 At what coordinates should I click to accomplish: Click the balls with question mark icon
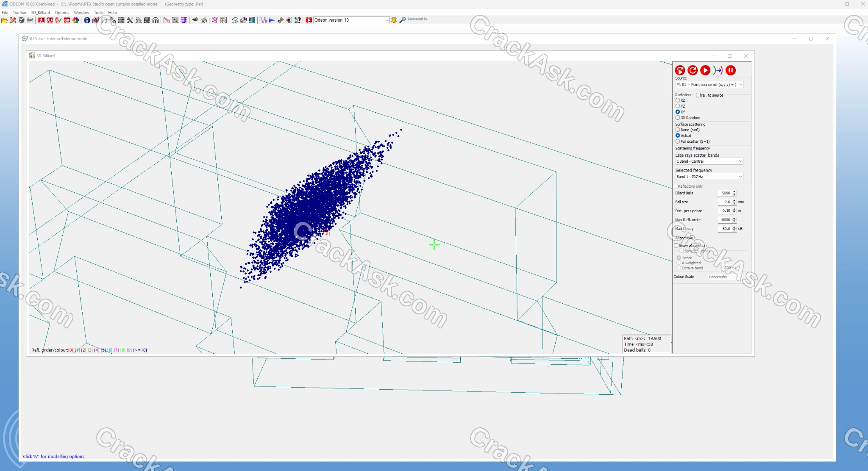[x=298, y=20]
